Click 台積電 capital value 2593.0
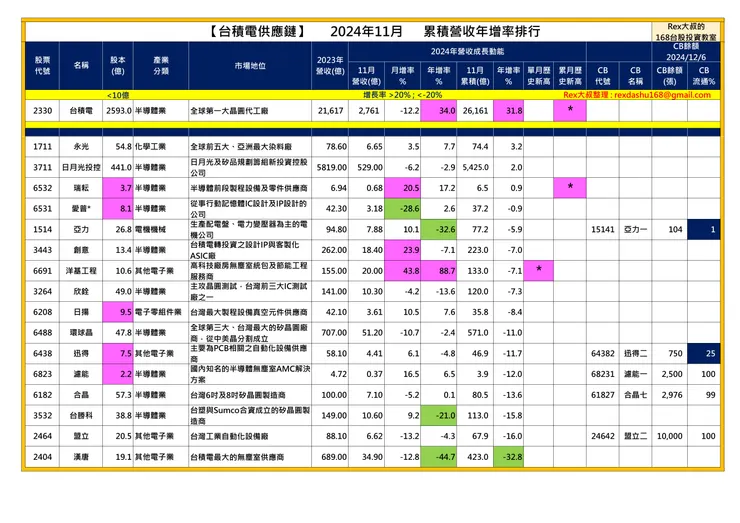Viewport: 740px width, 523px height. coord(118,110)
